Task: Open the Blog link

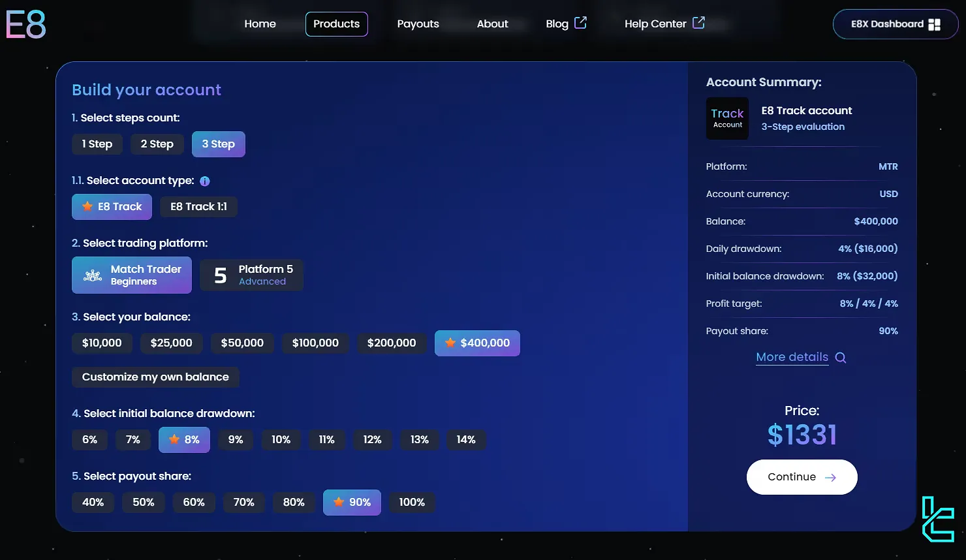Action: [x=566, y=23]
